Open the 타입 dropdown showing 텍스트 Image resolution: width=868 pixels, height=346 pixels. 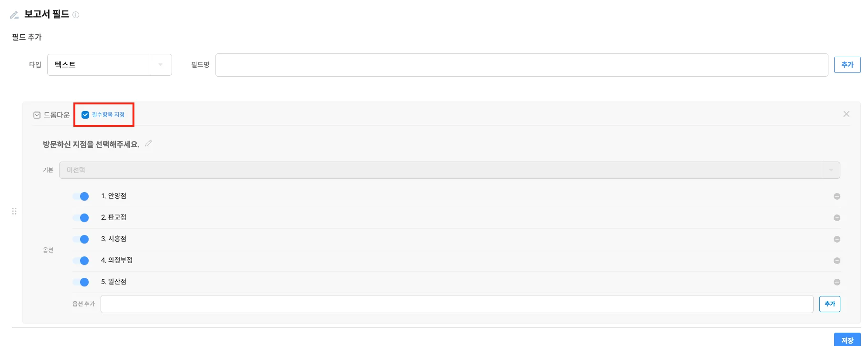coord(109,65)
